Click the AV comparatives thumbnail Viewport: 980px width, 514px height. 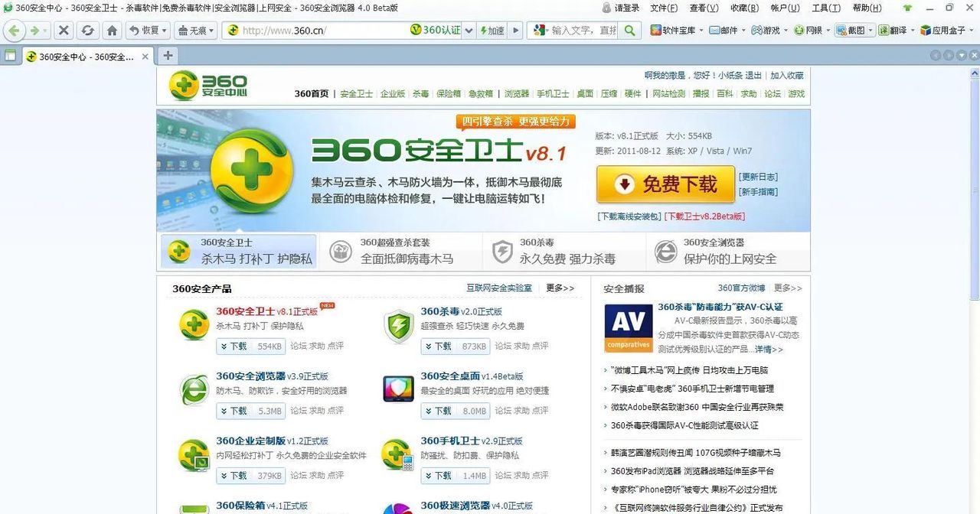[628, 327]
